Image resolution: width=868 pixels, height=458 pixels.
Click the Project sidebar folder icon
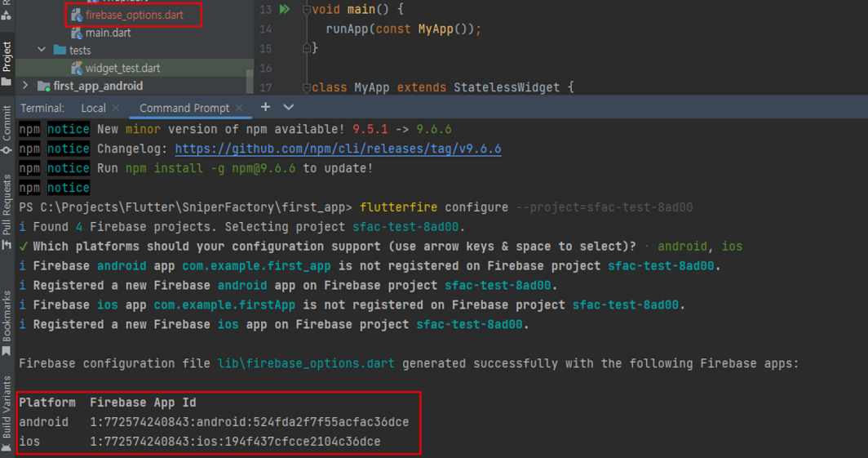click(x=7, y=82)
